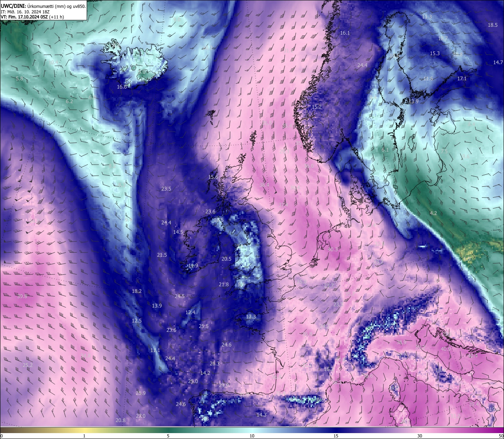
Task: Click the 14.7 value label
Action: (498, 62)
